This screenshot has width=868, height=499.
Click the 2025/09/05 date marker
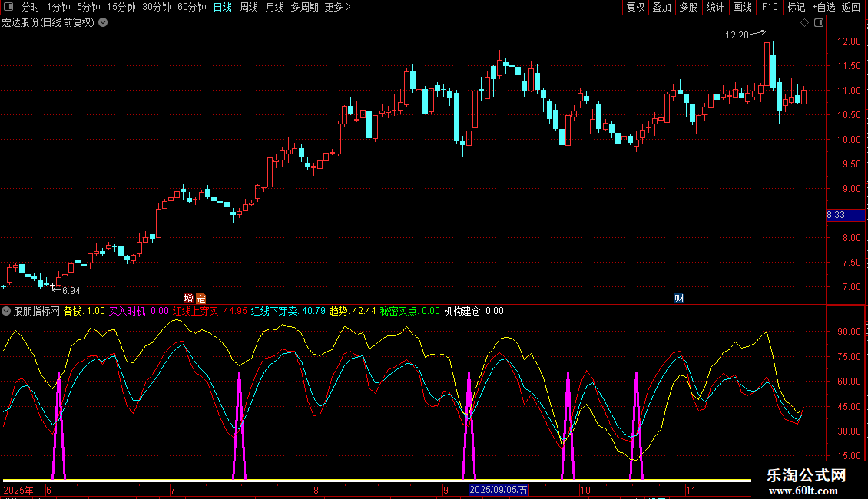click(x=499, y=490)
